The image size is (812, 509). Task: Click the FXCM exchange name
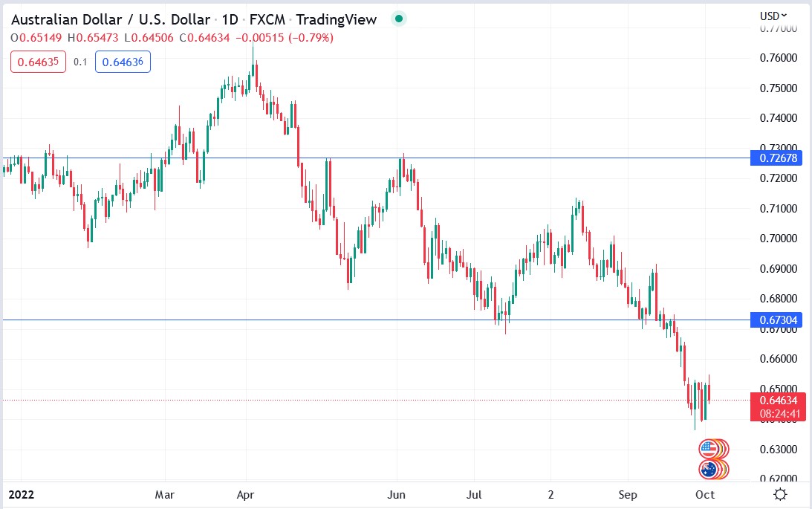pyautogui.click(x=267, y=19)
